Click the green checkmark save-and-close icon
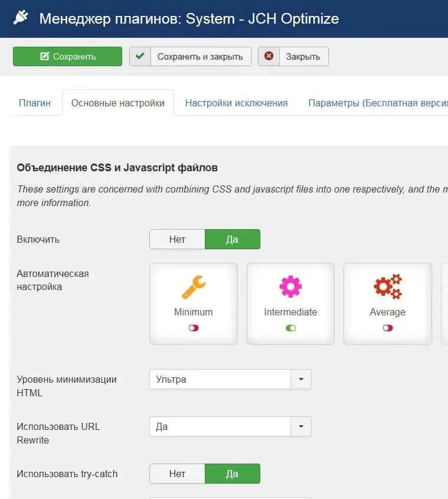 (140, 56)
